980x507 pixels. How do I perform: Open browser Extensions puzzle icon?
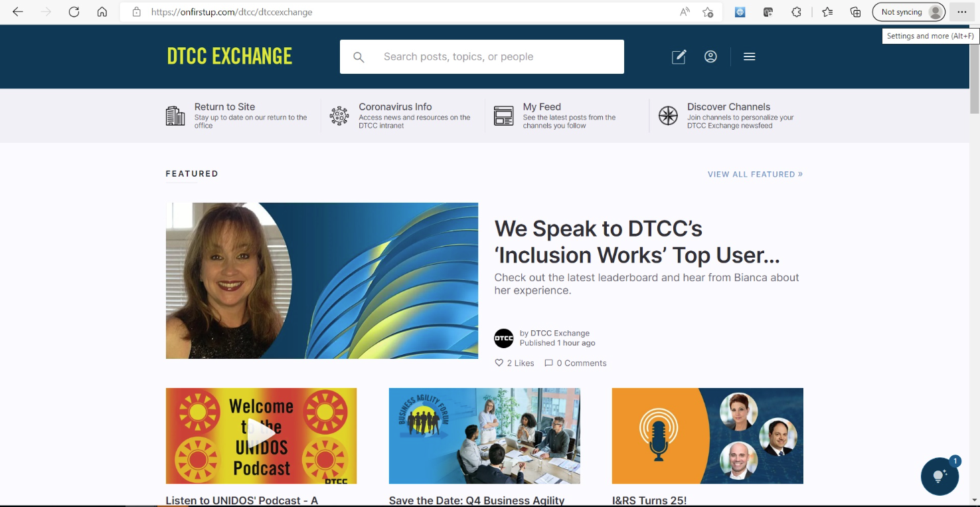pyautogui.click(x=796, y=12)
